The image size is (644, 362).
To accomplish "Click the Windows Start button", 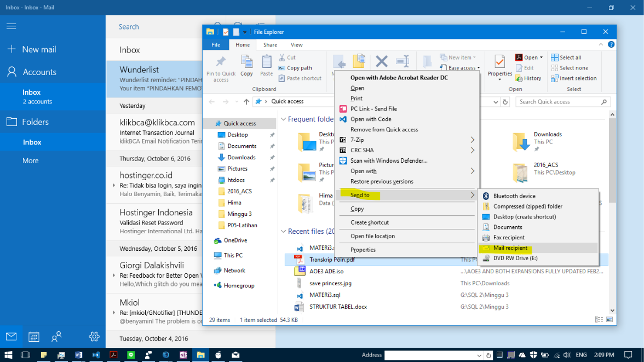I will pos(8,354).
